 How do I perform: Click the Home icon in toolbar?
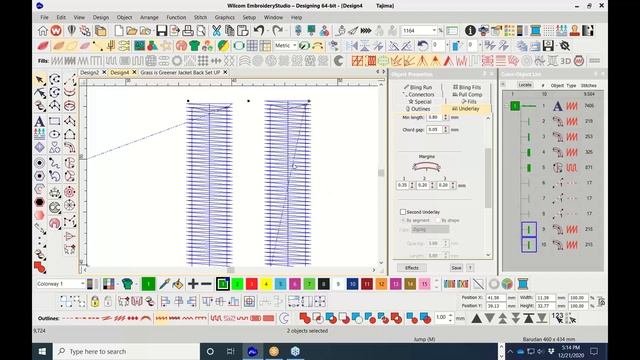tap(43, 31)
